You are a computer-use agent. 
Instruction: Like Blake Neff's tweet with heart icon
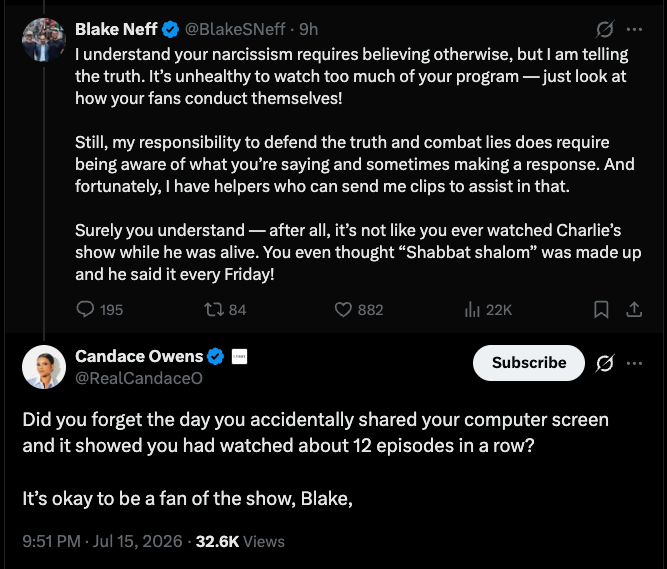click(x=359, y=310)
